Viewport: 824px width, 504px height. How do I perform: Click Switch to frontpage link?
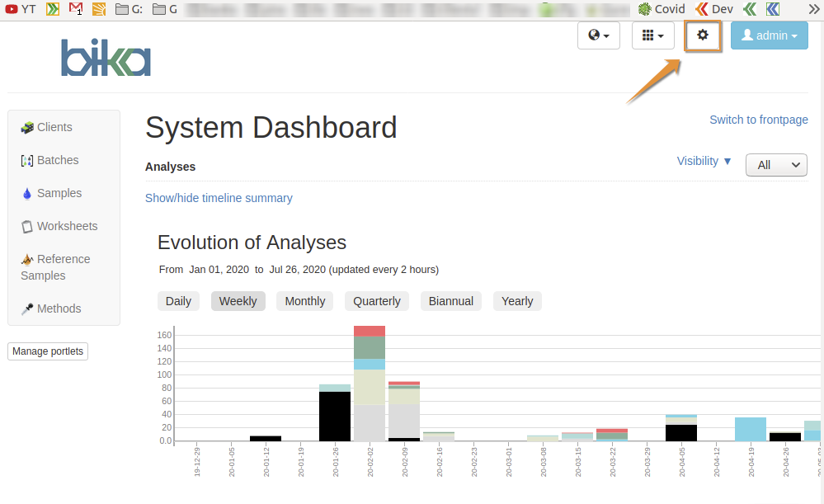[x=758, y=120]
